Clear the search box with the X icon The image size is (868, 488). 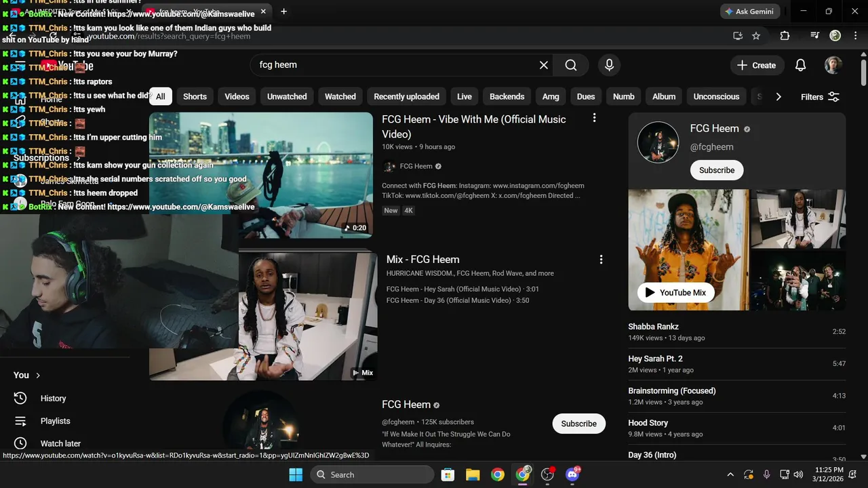pos(544,65)
